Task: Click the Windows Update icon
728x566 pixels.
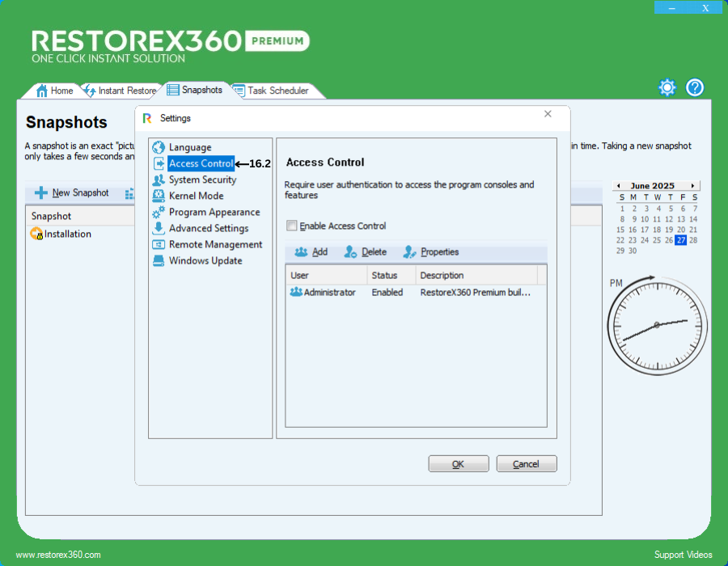Action: (159, 260)
